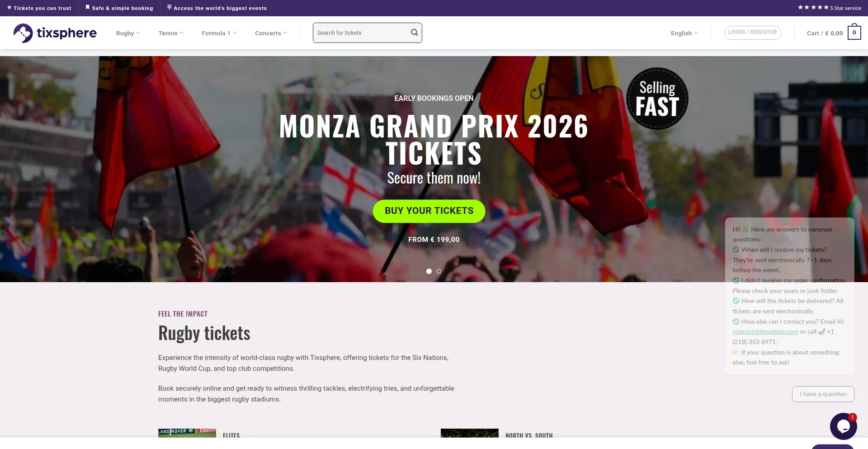Click the bookmark icon beside Safe & simple booking
This screenshot has height=449, width=868.
(88, 8)
